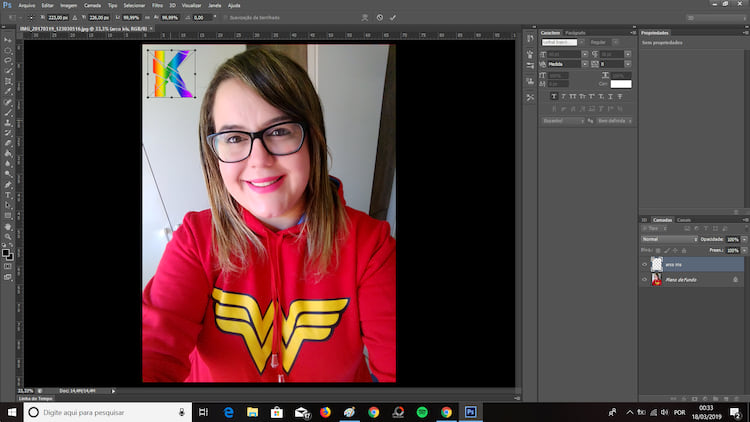
Task: Switch to the Canais tab
Action: [684, 220]
